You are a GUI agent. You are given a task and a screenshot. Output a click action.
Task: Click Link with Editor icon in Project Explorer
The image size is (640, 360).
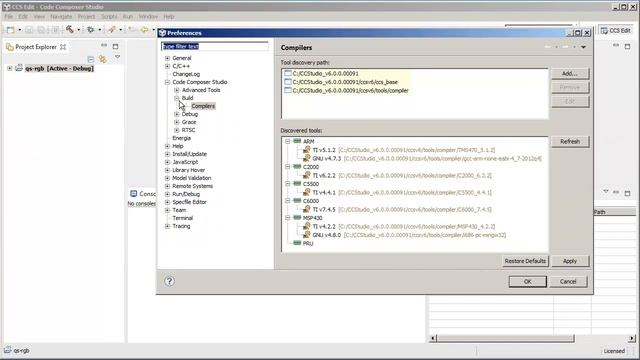click(x=102, y=59)
